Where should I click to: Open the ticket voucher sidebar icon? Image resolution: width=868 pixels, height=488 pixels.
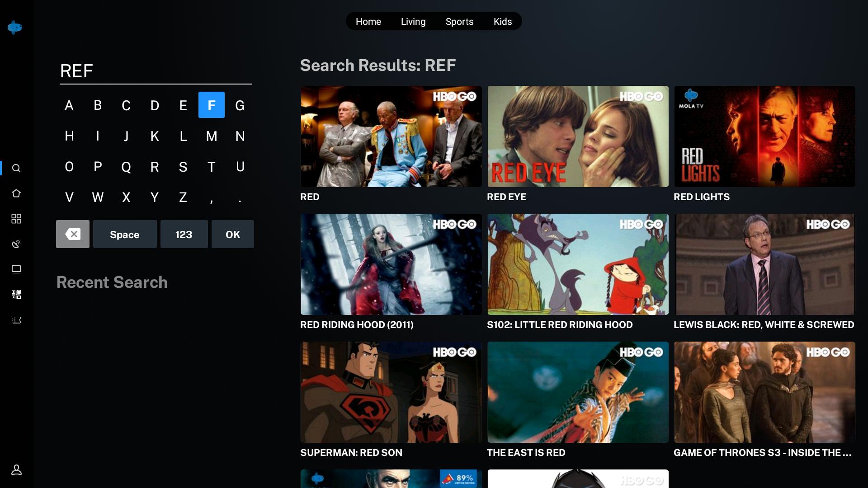pyautogui.click(x=16, y=320)
